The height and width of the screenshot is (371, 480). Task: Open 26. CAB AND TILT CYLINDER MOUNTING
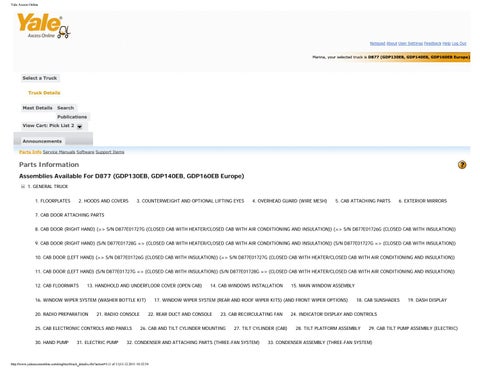click(x=183, y=328)
